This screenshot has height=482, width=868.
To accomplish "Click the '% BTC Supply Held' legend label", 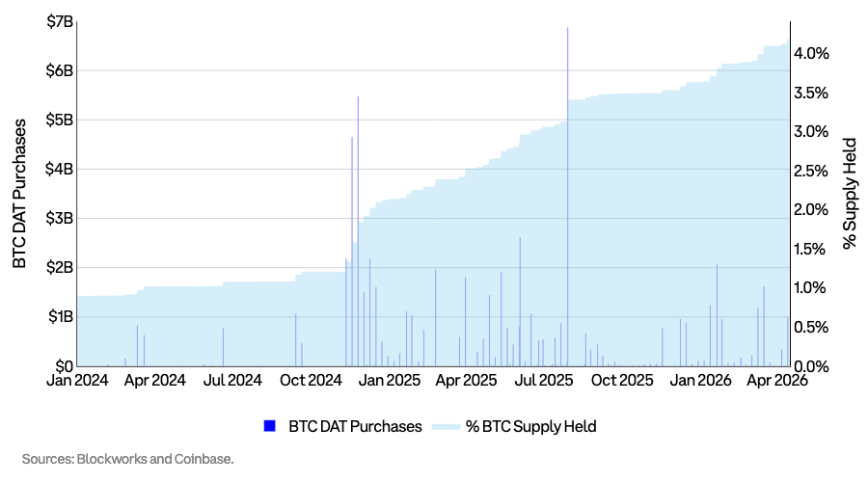I will point(530,427).
